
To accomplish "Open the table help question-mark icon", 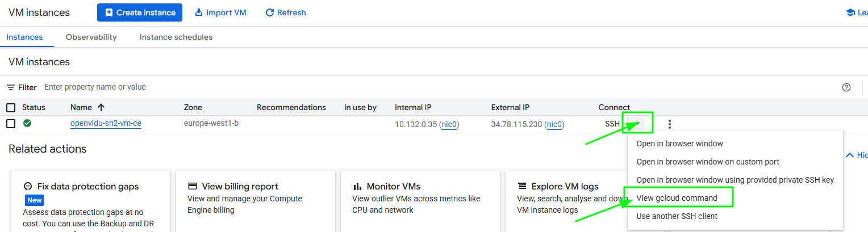I will (x=846, y=87).
